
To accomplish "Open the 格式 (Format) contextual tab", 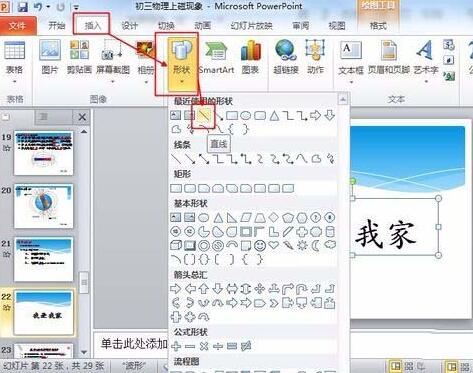I will pyautogui.click(x=378, y=26).
